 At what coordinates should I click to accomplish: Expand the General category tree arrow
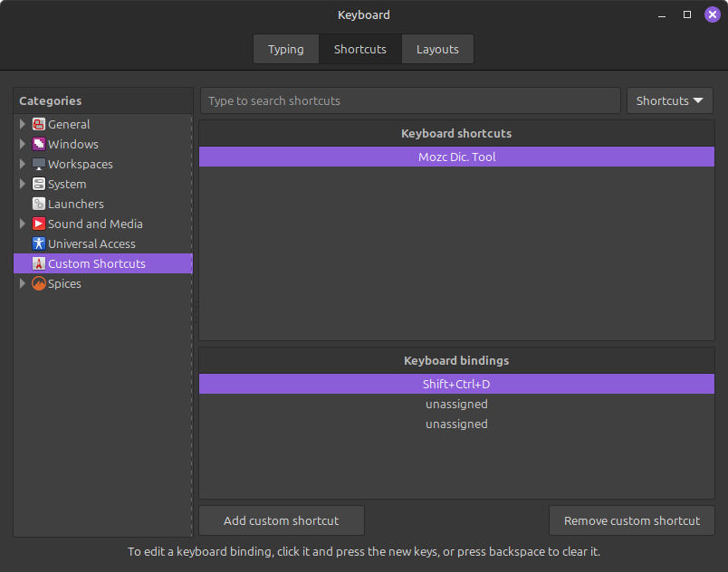(x=23, y=125)
